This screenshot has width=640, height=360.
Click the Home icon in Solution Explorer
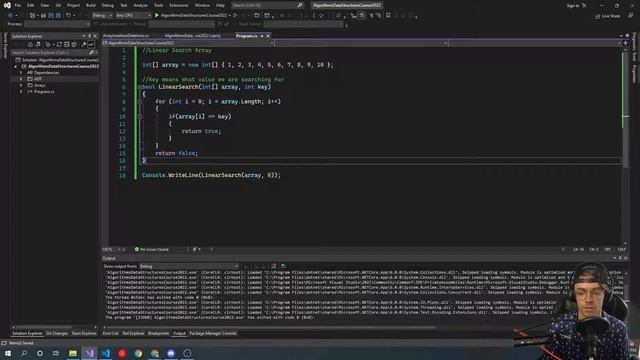pos(30,44)
